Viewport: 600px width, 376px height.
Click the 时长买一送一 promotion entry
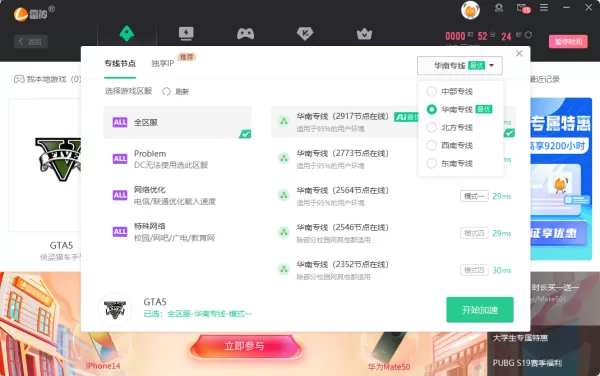tap(555, 287)
